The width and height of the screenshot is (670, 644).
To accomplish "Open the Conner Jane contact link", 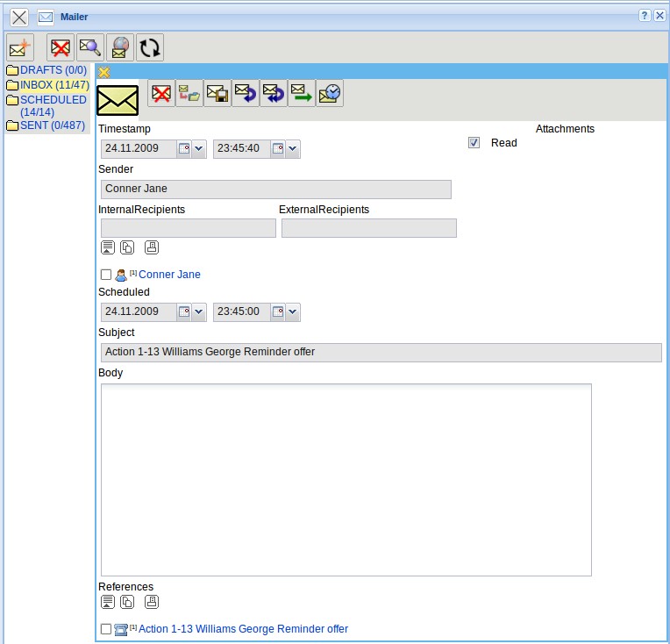I will (169, 275).
